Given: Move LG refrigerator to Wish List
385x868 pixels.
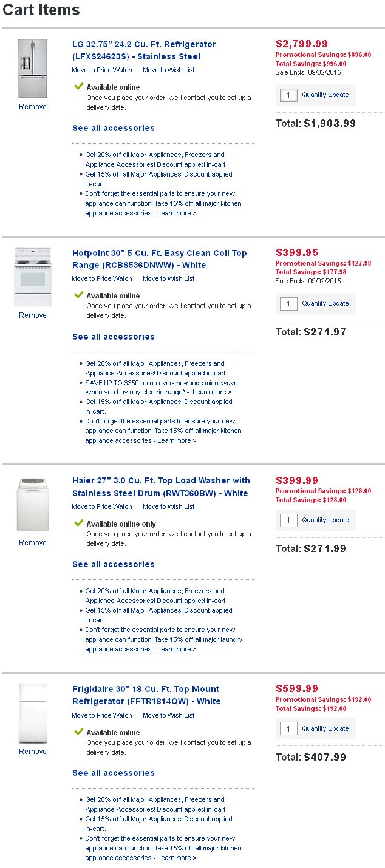Looking at the screenshot, I should (x=169, y=70).
